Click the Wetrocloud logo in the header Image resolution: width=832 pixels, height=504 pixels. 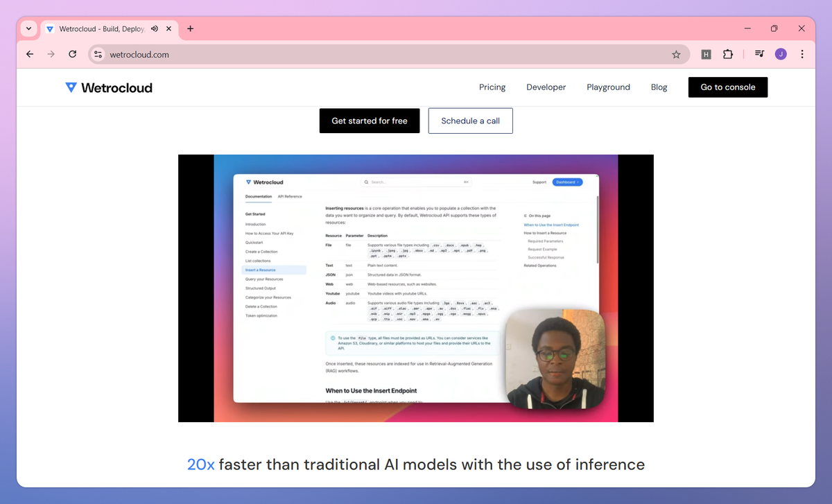[x=109, y=87]
